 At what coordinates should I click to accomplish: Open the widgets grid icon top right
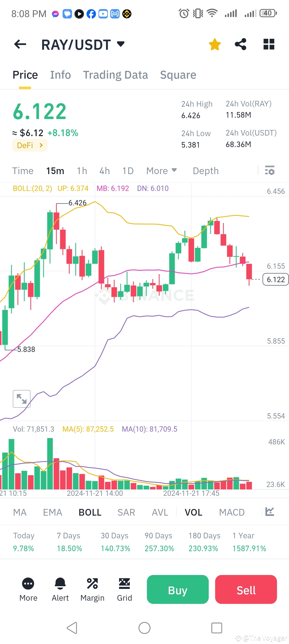click(x=269, y=44)
